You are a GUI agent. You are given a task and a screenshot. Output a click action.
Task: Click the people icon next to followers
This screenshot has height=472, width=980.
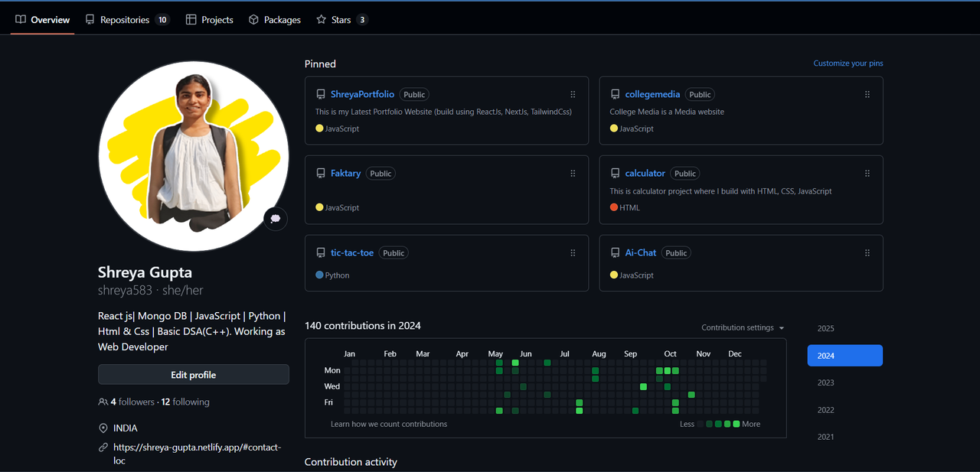103,402
